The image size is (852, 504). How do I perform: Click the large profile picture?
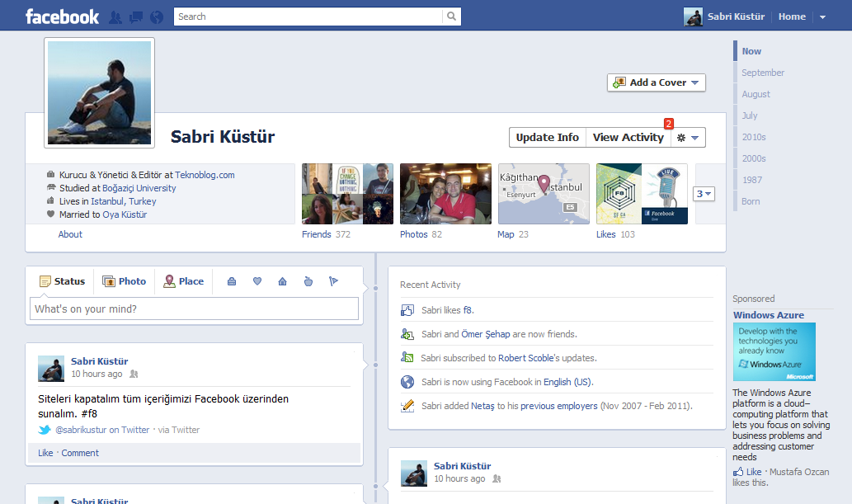pyautogui.click(x=100, y=93)
